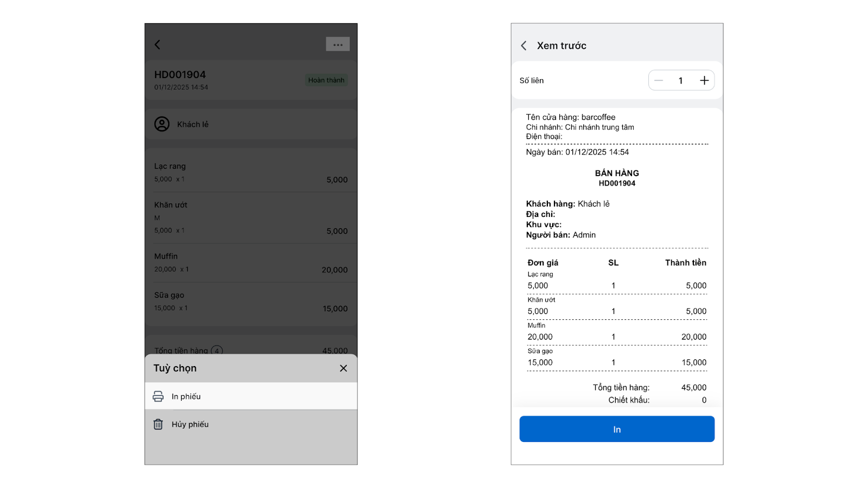The height and width of the screenshot is (488, 868).
Task: Click the Khách lẻ customer avatar icon
Action: pyautogui.click(x=162, y=124)
